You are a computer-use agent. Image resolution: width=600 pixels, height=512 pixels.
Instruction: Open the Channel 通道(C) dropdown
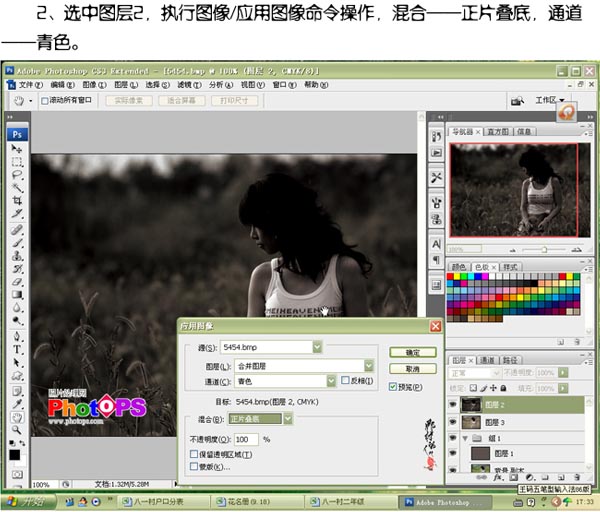tap(331, 381)
